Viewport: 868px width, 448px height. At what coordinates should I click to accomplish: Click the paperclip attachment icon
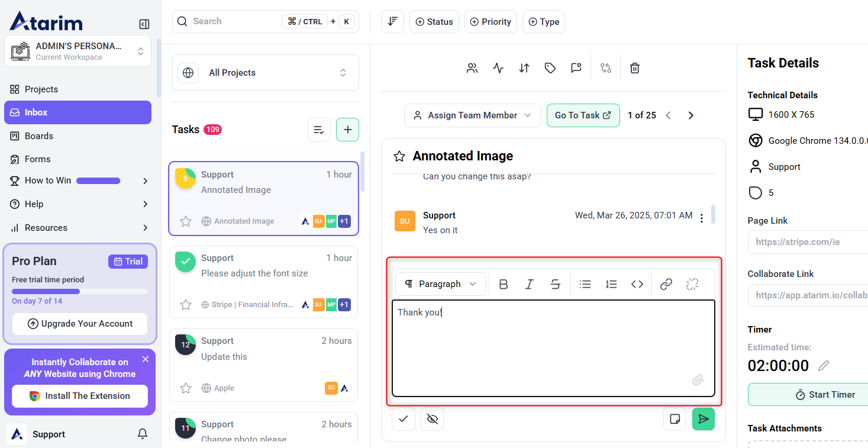[x=698, y=380]
